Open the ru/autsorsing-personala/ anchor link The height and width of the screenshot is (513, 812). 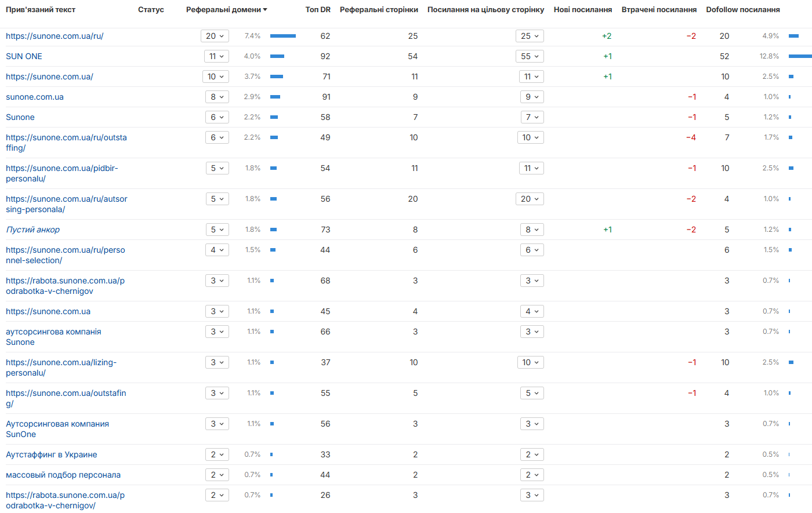pos(67,204)
